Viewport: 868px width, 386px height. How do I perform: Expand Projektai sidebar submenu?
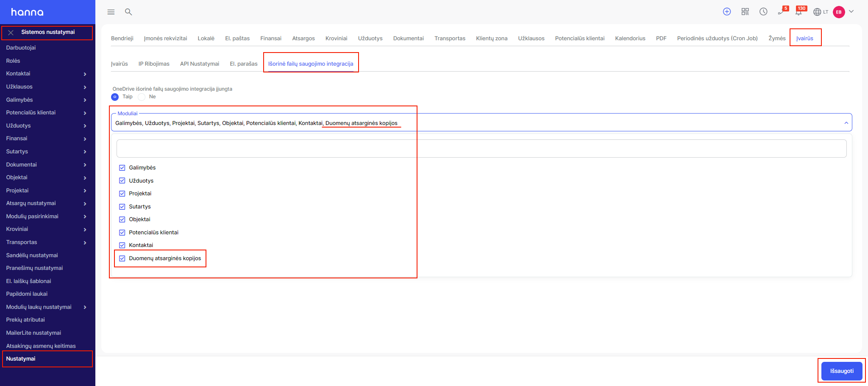click(85, 191)
